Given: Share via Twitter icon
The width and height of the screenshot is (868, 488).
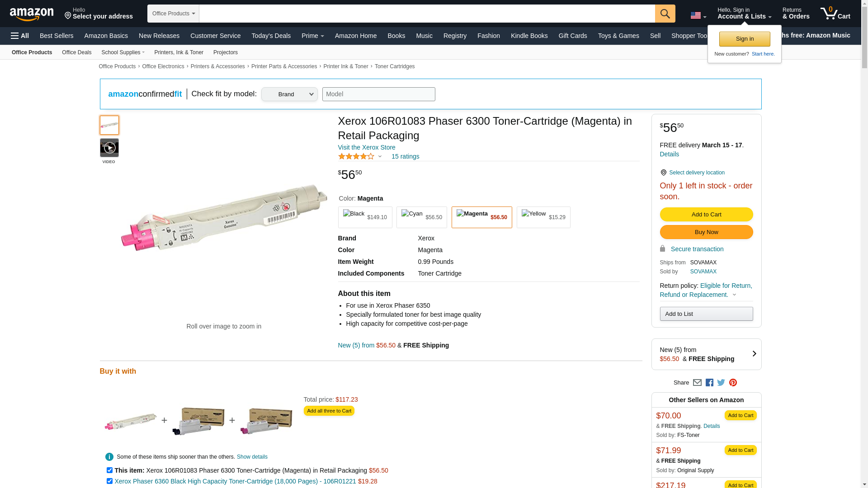Looking at the screenshot, I should click(x=721, y=383).
